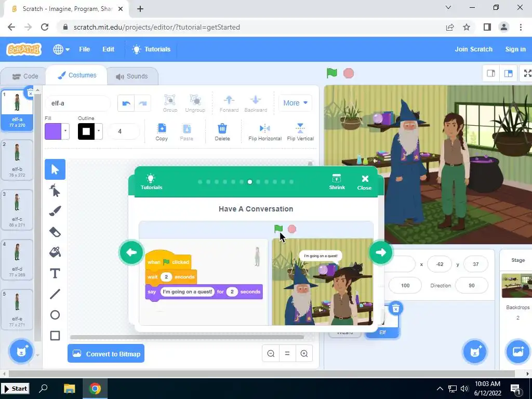Switch to the Costumes tab

tap(77, 75)
